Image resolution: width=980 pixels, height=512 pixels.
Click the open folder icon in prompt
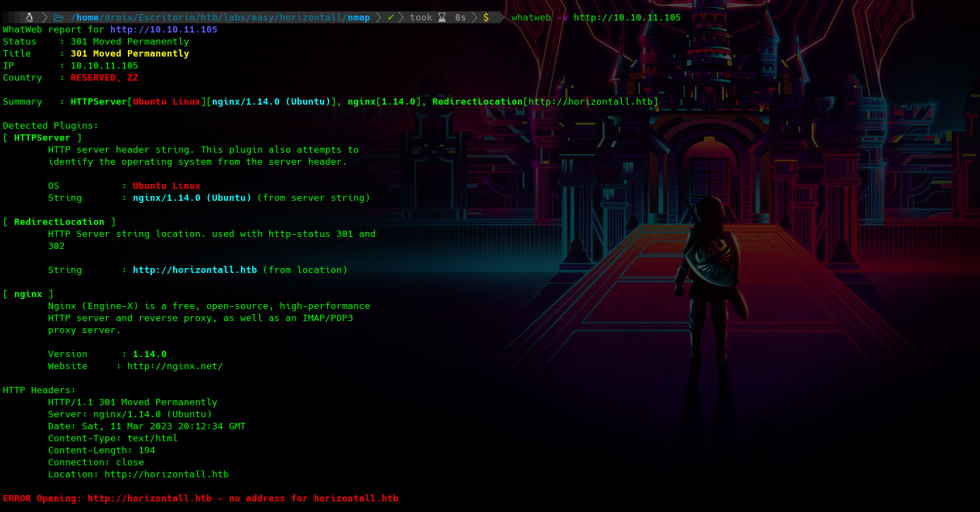[58, 17]
